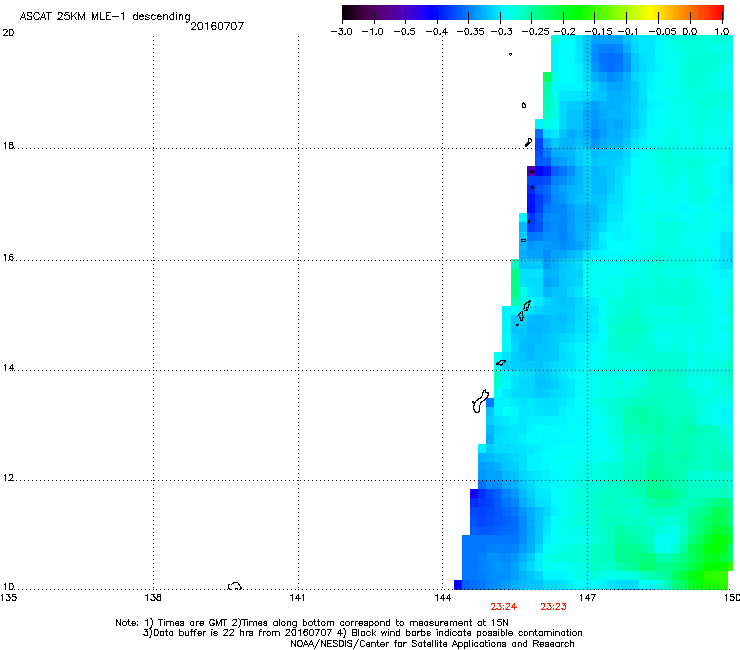
Task: Click colorbar label -0.35
Action: (x=471, y=32)
